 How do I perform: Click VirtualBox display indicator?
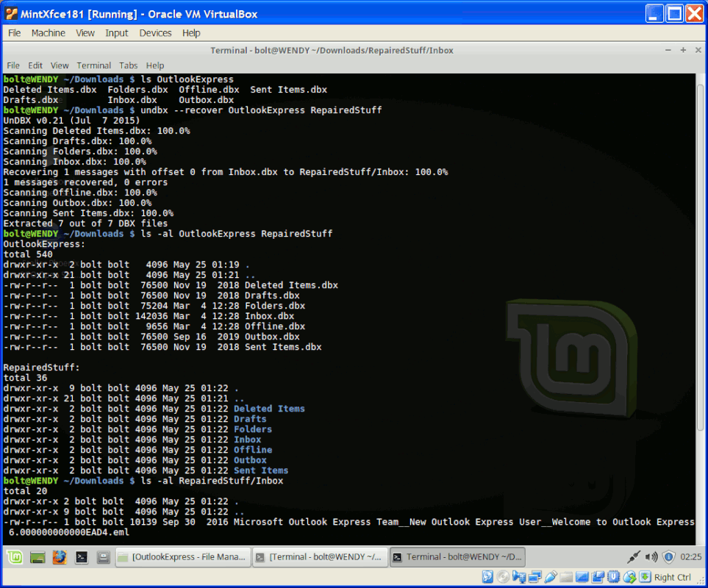[x=582, y=577]
